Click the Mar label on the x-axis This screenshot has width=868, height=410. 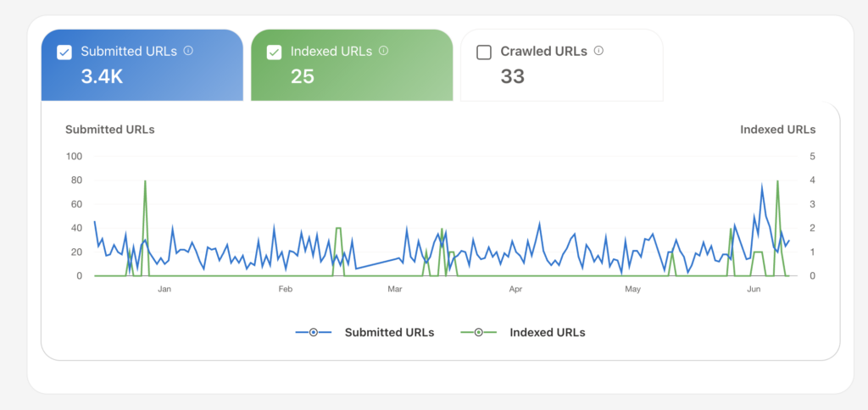pos(395,290)
